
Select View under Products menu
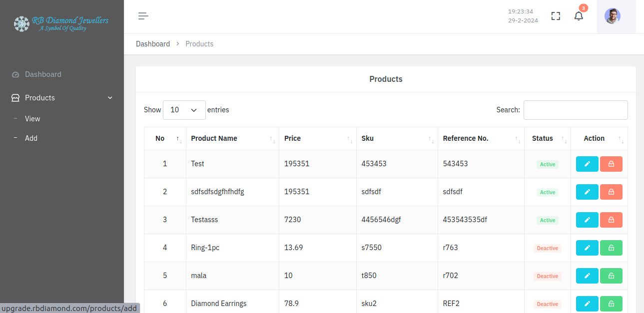tap(32, 119)
